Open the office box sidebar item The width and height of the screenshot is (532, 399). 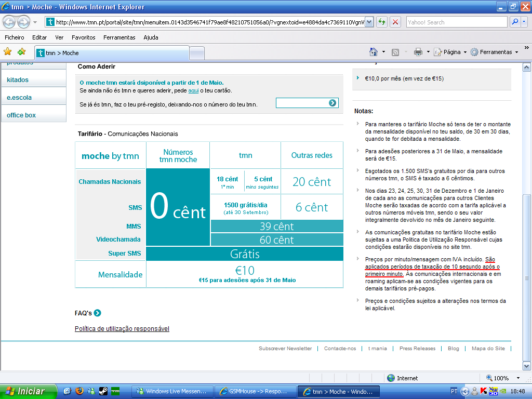[33, 115]
